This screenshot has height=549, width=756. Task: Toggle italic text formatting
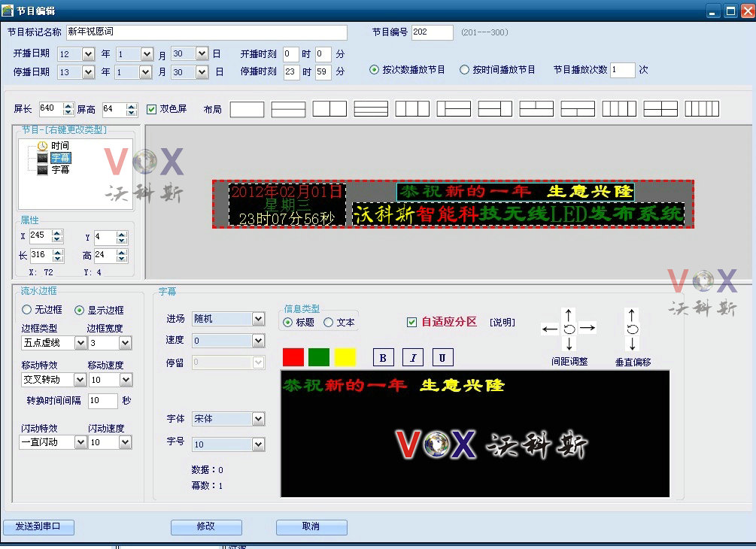413,357
